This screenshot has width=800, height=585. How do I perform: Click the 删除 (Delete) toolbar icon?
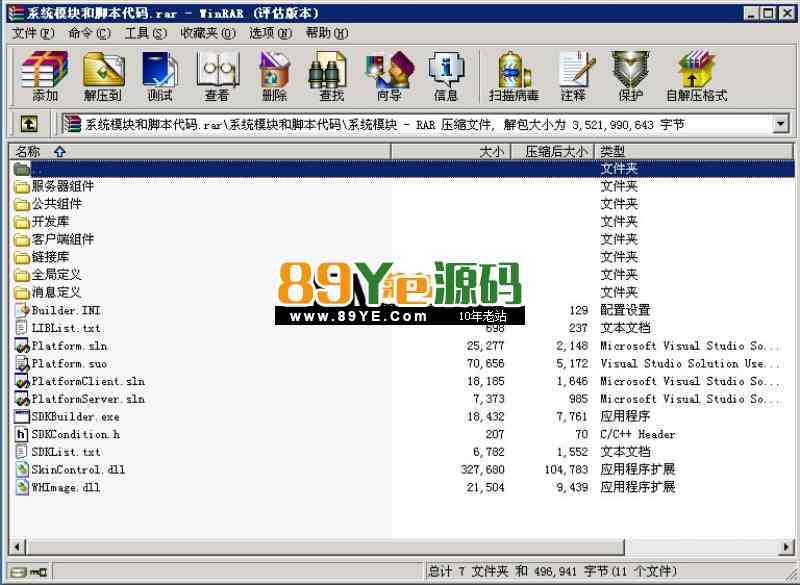point(274,76)
